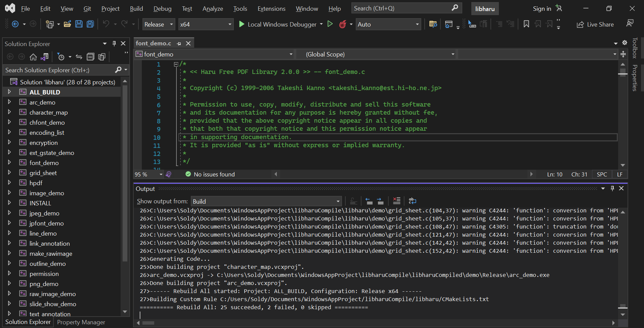Click the Sign in link
The width and height of the screenshot is (644, 328).
click(542, 8)
